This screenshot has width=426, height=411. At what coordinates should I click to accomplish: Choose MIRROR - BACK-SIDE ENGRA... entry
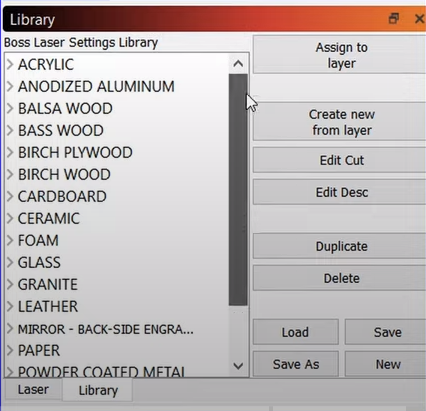(x=105, y=329)
